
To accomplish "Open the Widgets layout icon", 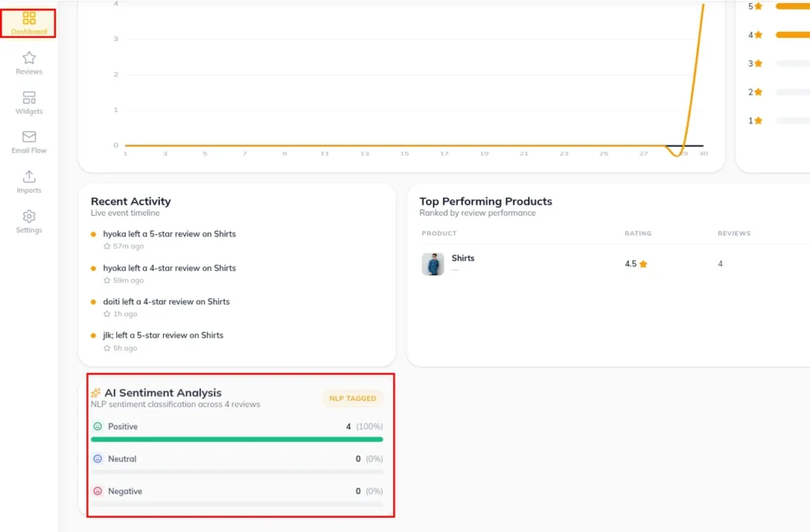I will pos(29,97).
